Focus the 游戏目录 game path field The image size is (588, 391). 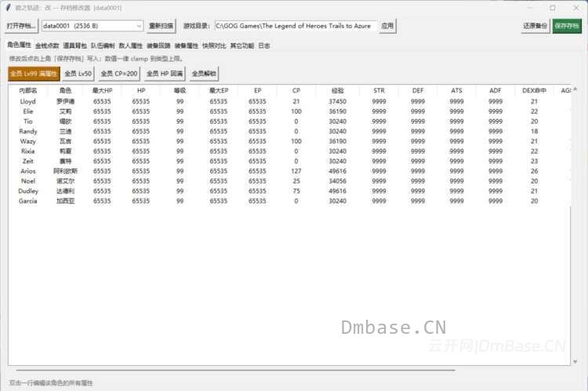pyautogui.click(x=295, y=26)
